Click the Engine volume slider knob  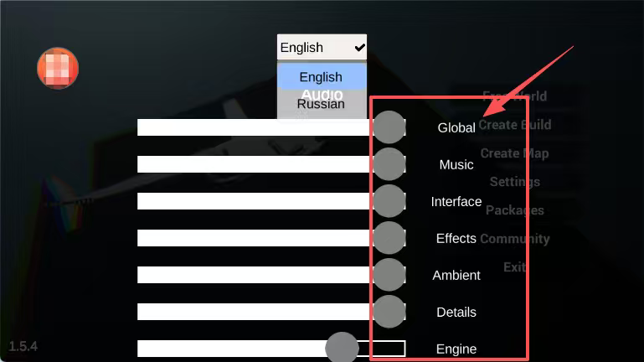(342, 348)
